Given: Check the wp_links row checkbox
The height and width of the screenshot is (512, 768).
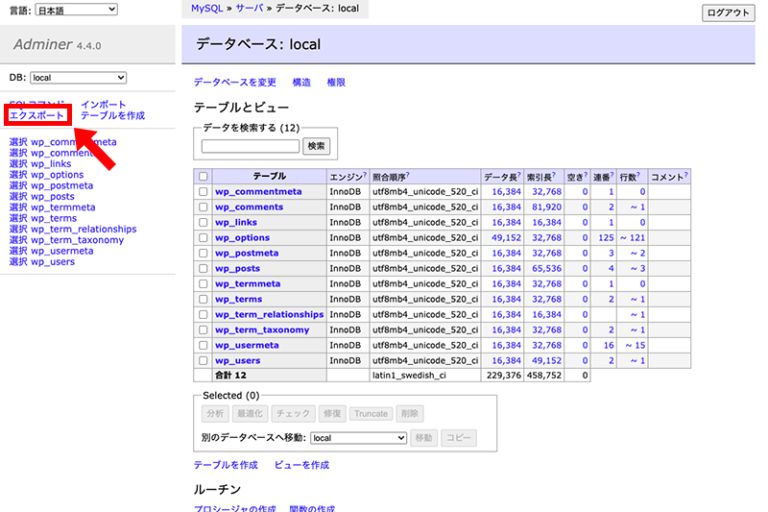Looking at the screenshot, I should tap(203, 222).
